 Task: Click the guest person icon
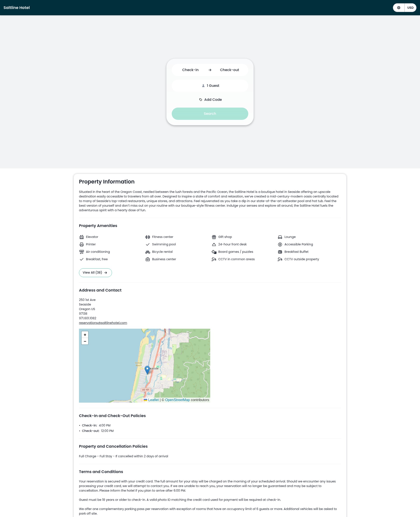pos(203,86)
